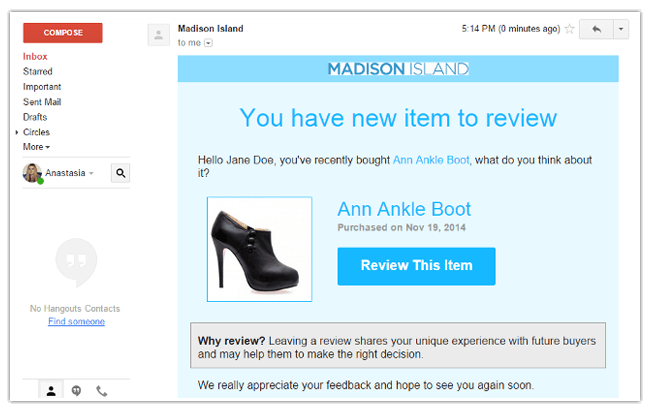Select the phone calls icon tab
This screenshot has width=650, height=412.
click(x=102, y=390)
